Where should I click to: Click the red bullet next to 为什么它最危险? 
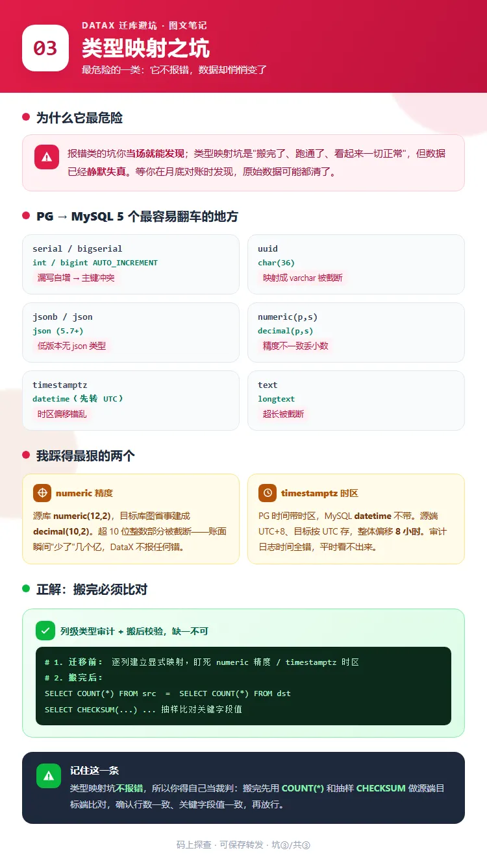tap(26, 117)
